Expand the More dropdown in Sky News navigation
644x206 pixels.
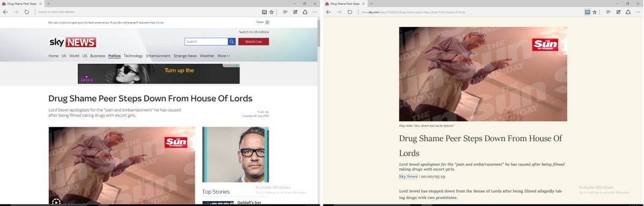[224, 56]
